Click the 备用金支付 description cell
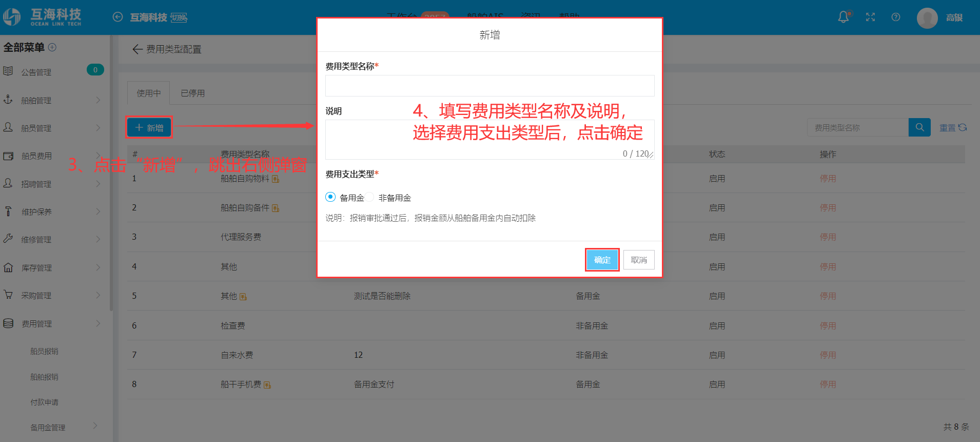This screenshot has height=442, width=980. pos(374,384)
